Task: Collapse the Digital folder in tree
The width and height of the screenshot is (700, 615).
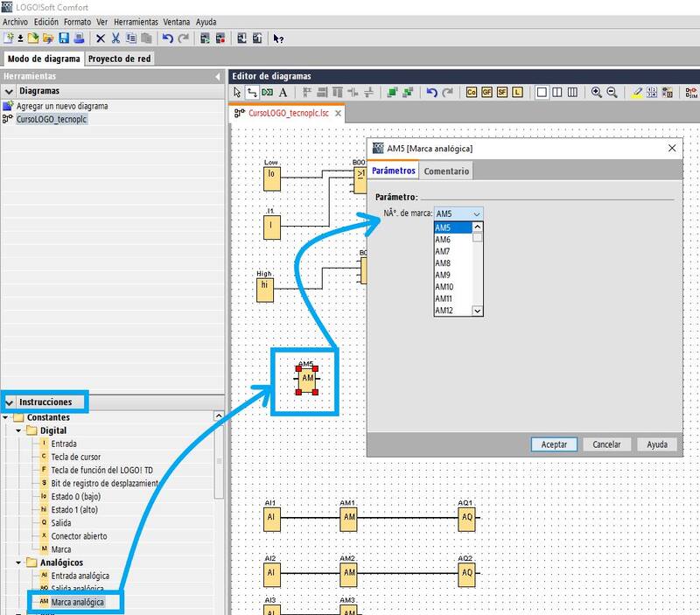Action: 19,430
